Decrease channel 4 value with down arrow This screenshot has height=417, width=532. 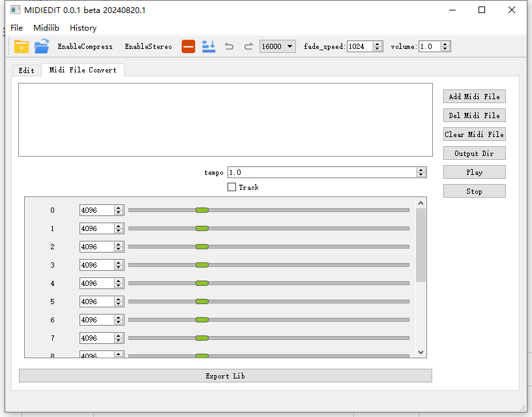pos(119,286)
